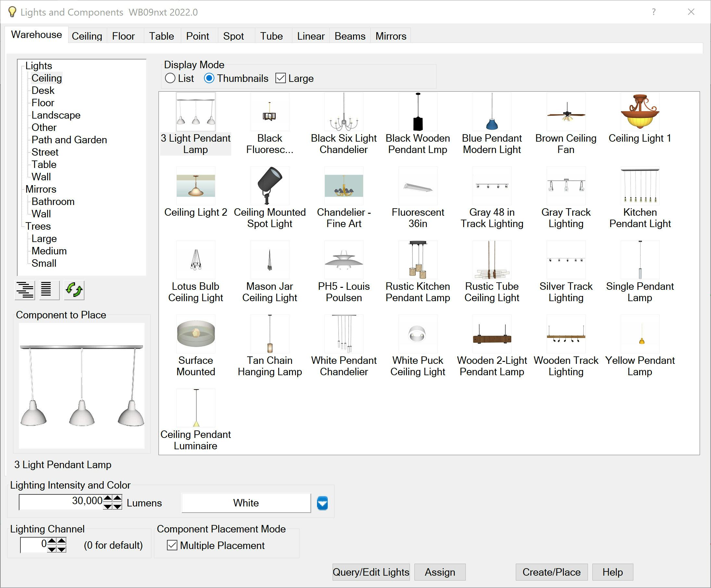The image size is (711, 588).
Task: Click the White color field
Action: (246, 503)
